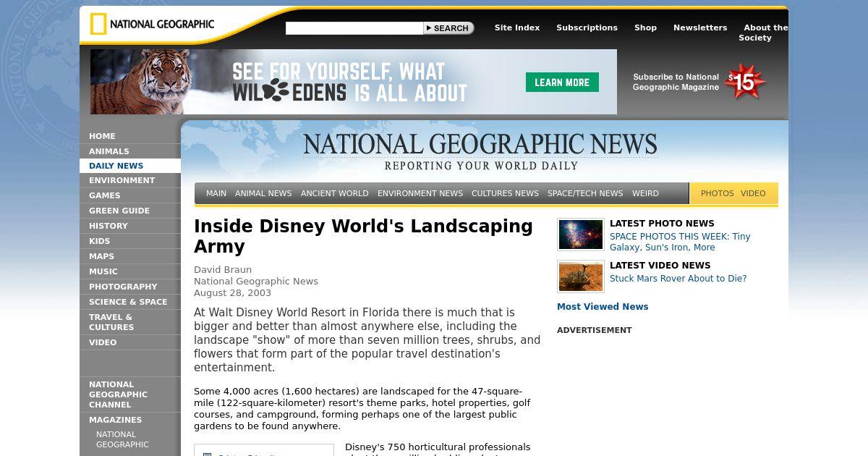Open the Newsletters link

tap(700, 28)
